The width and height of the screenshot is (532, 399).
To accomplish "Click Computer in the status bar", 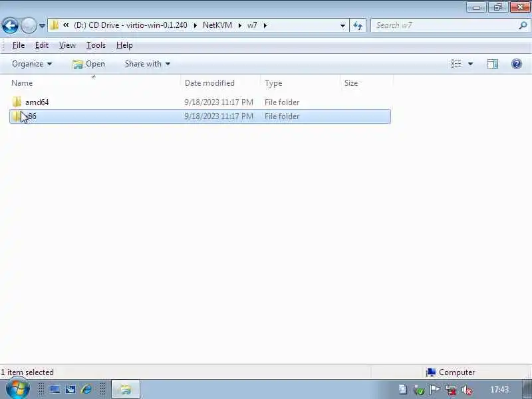I will coord(451,372).
